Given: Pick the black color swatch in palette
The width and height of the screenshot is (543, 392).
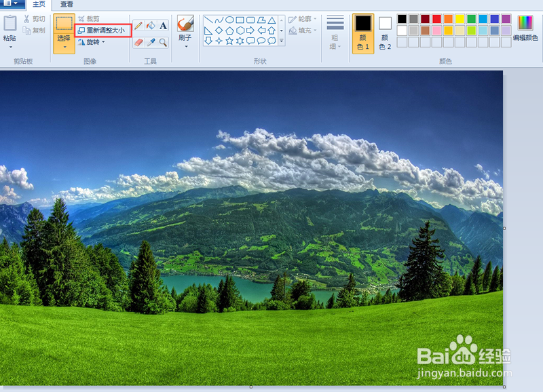Looking at the screenshot, I should 402,19.
